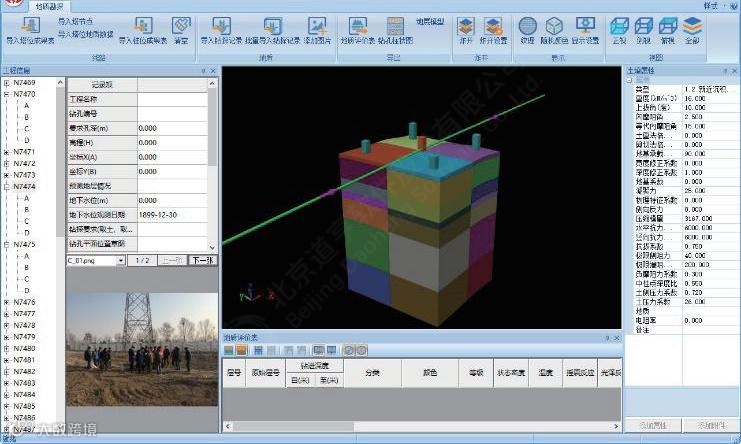741x444 pixels.
Task: Select child D under N7475
Action: pos(26,290)
